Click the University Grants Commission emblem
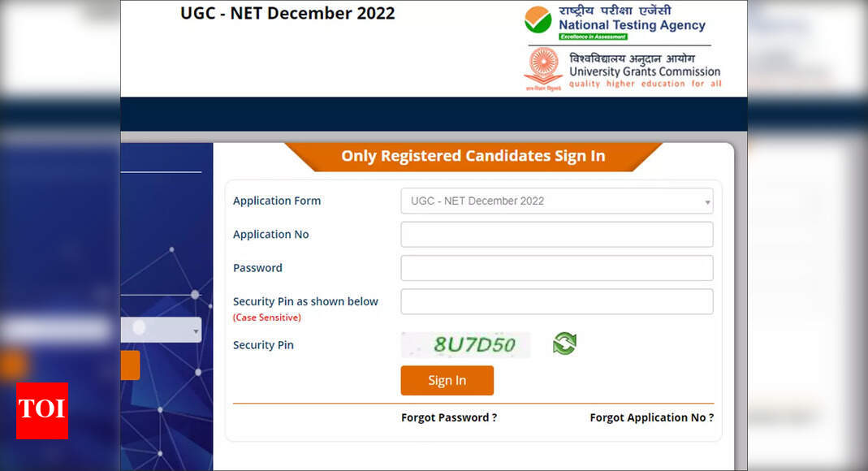The width and height of the screenshot is (868, 471). pos(543,67)
